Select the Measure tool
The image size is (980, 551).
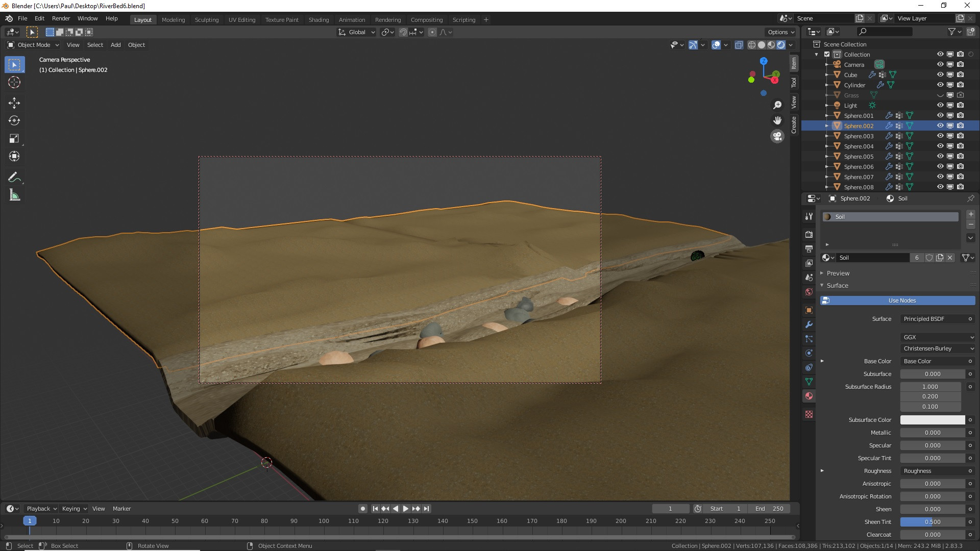pos(14,195)
